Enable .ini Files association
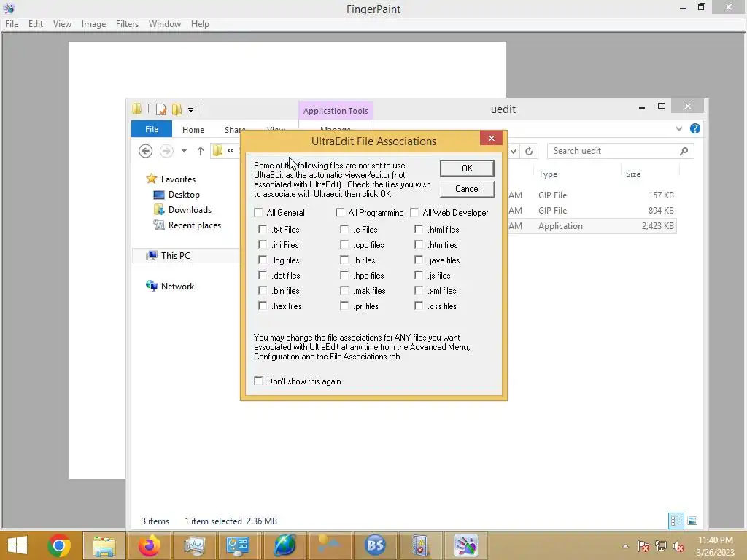This screenshot has height=560, width=747. click(263, 244)
